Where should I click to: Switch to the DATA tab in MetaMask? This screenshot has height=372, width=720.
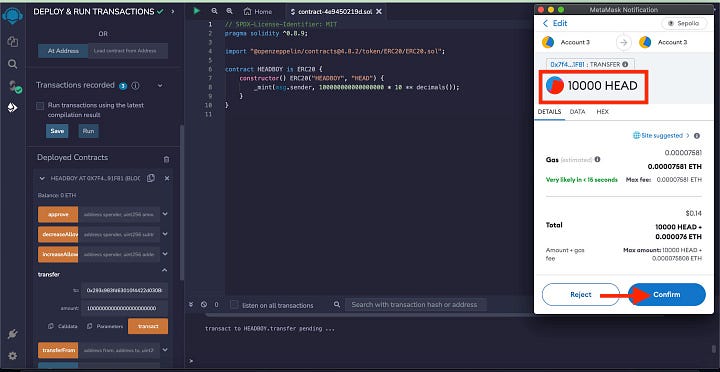pos(577,112)
